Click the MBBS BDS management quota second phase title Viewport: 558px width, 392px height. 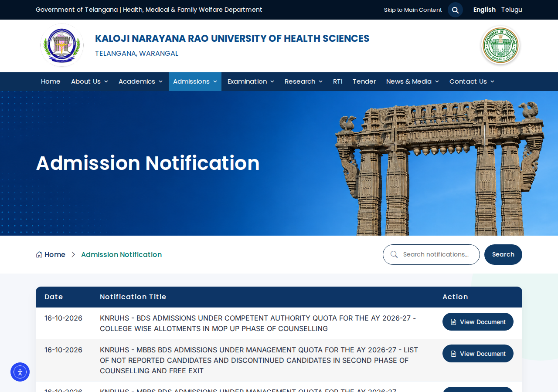pyautogui.click(x=259, y=360)
